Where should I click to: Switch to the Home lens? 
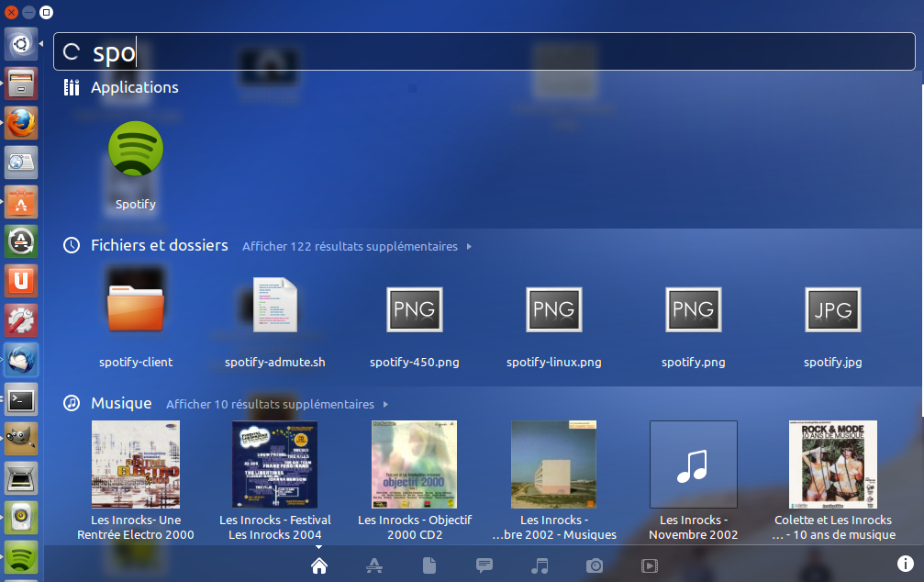[x=318, y=566]
